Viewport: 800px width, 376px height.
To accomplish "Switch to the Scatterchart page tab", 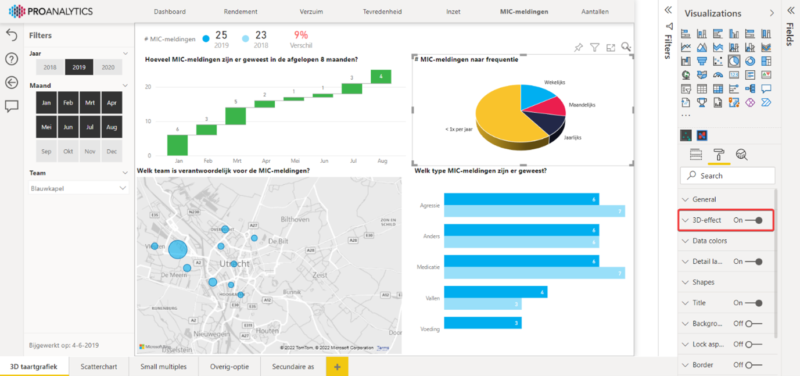I will coord(99,366).
